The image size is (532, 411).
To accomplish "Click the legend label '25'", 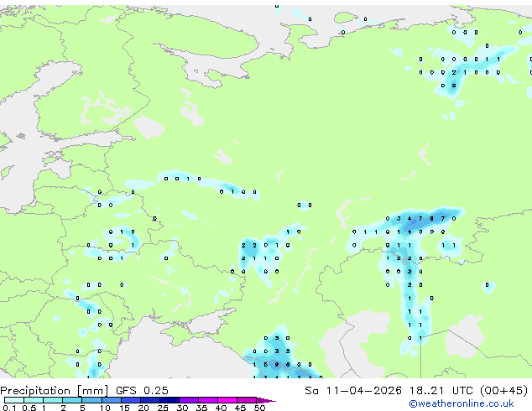I will click(163, 408).
